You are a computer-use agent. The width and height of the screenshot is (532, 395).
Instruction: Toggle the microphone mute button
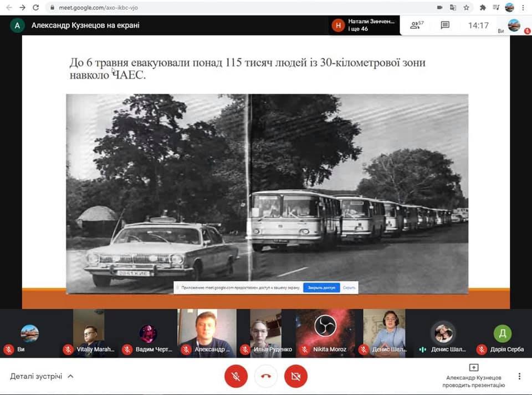236,376
